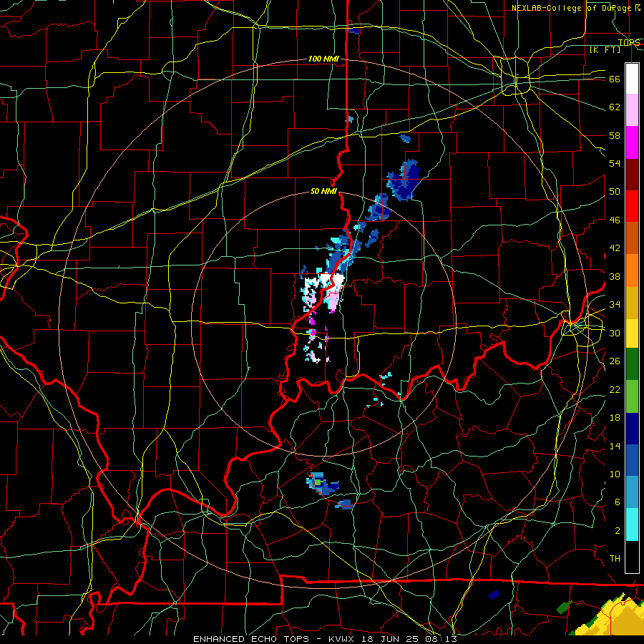This screenshot has height=644, width=644.
Task: Click the '22' legend value
Action: (x=615, y=389)
